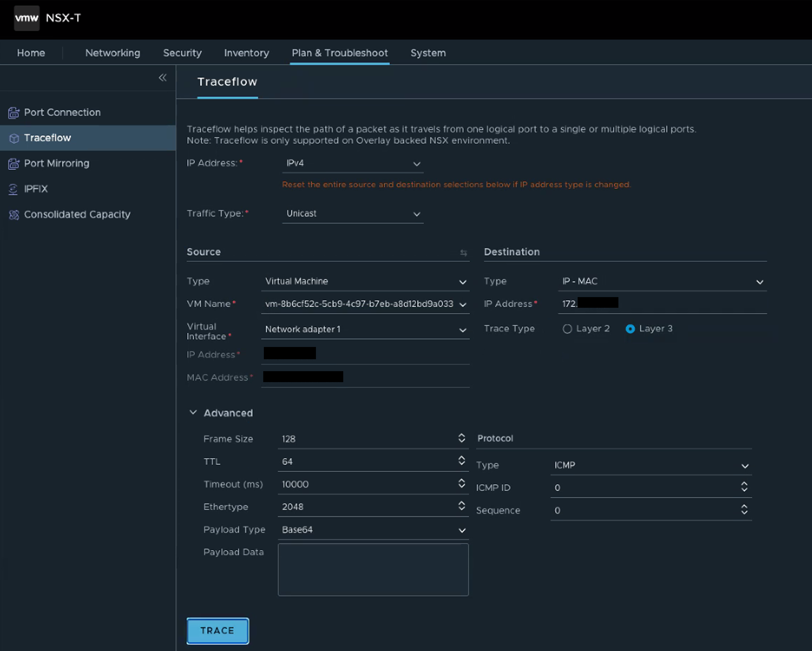Screen dimensions: 812x651
Task: Click the Destination section heading
Action: 512,252
